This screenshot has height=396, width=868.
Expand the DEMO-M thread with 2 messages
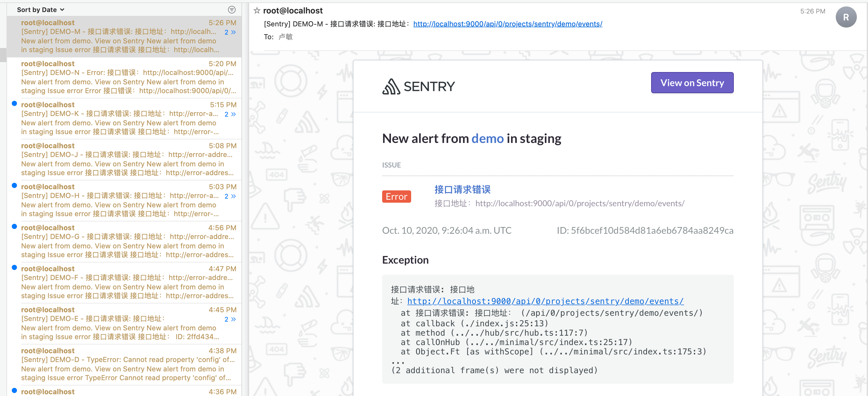click(230, 32)
